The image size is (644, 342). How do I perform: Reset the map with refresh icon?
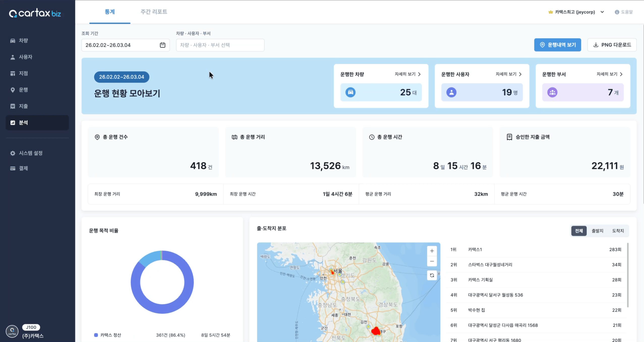[x=432, y=275]
